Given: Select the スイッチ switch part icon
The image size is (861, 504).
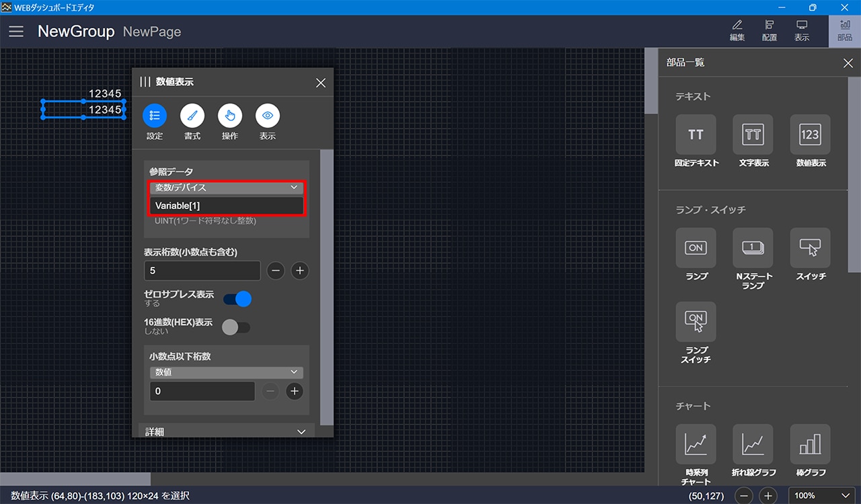Looking at the screenshot, I should pyautogui.click(x=810, y=248).
